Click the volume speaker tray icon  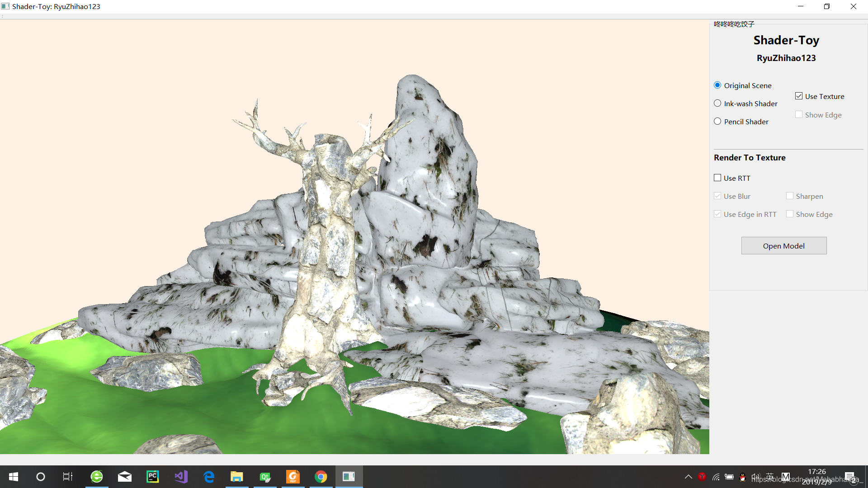pyautogui.click(x=755, y=477)
